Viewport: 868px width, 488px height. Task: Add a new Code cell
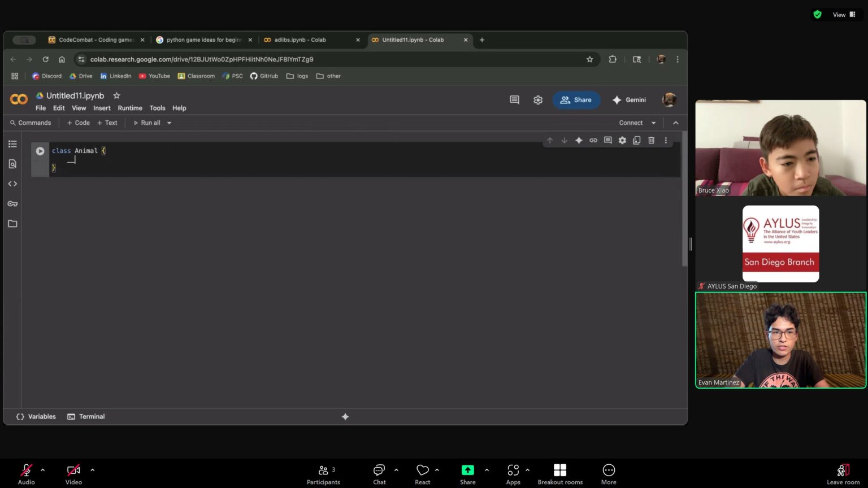click(x=79, y=123)
